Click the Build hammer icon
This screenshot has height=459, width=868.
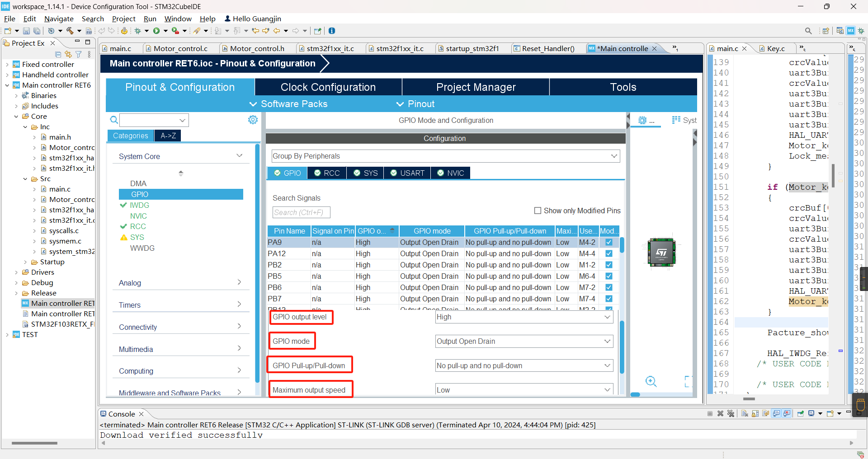tap(70, 31)
